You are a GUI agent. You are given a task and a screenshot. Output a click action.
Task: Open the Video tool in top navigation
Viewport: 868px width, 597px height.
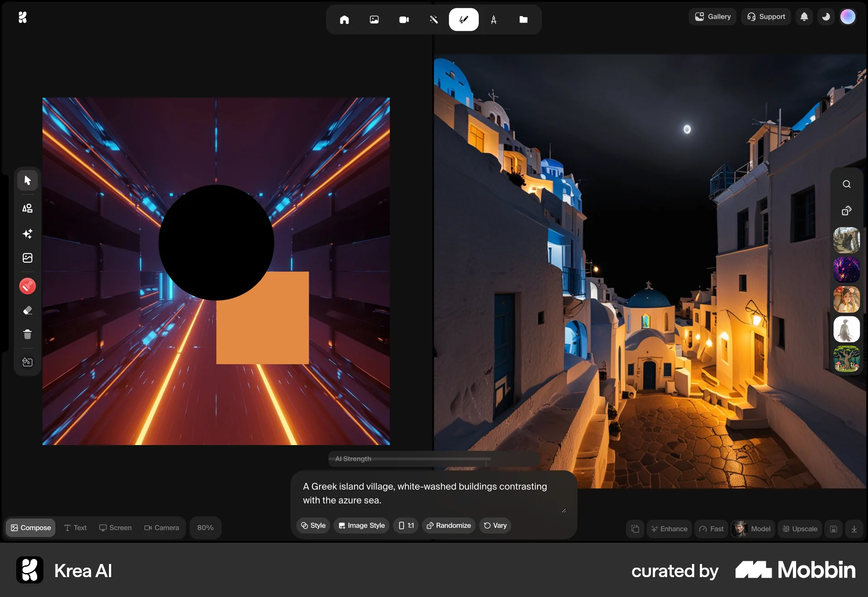click(404, 19)
